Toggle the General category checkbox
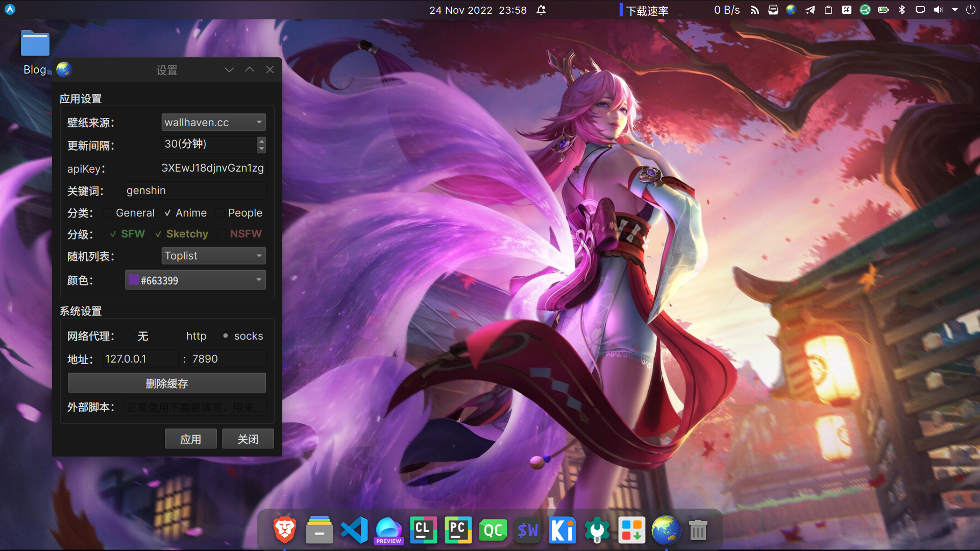The height and width of the screenshot is (551, 980). pyautogui.click(x=108, y=213)
